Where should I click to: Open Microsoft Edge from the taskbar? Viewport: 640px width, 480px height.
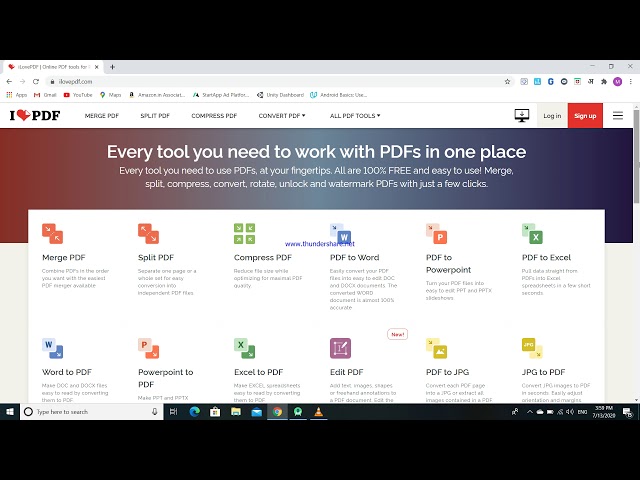tap(195, 412)
